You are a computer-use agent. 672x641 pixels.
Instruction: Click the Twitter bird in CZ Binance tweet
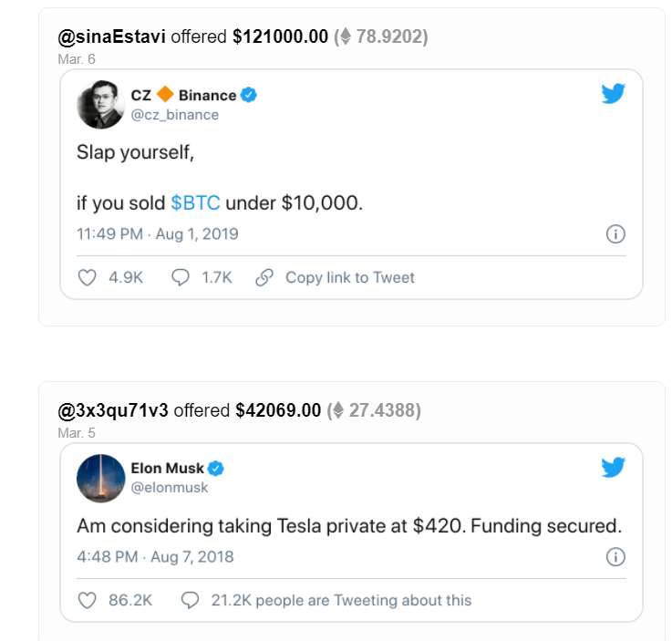613,93
